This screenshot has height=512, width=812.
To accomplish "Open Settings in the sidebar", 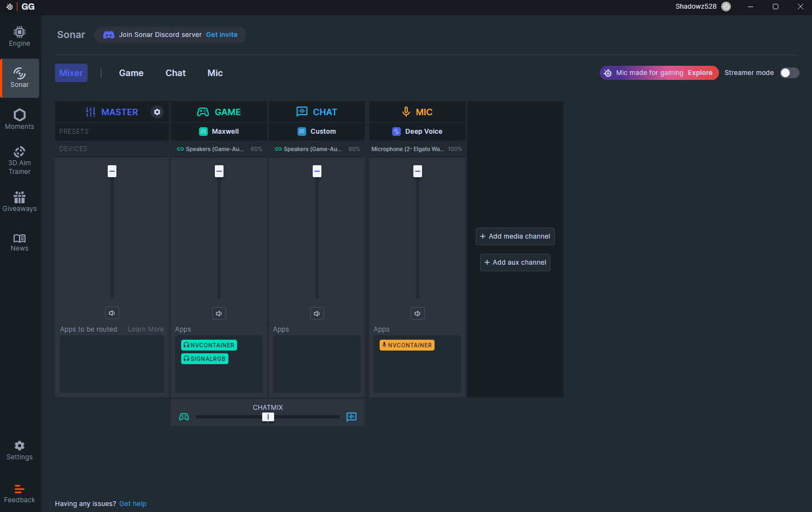I will click(20, 451).
